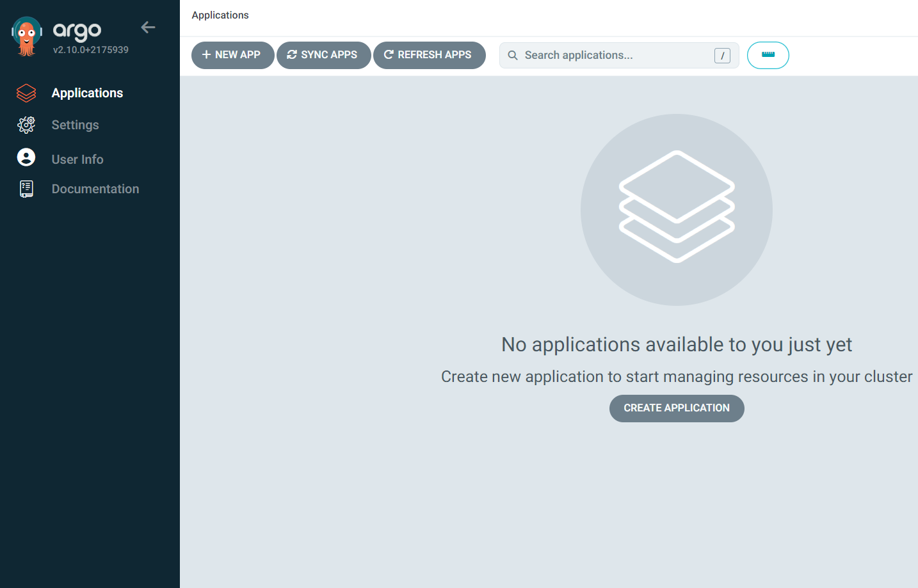The height and width of the screenshot is (588, 918).
Task: Click the SYNC APPS button
Action: 324,55
